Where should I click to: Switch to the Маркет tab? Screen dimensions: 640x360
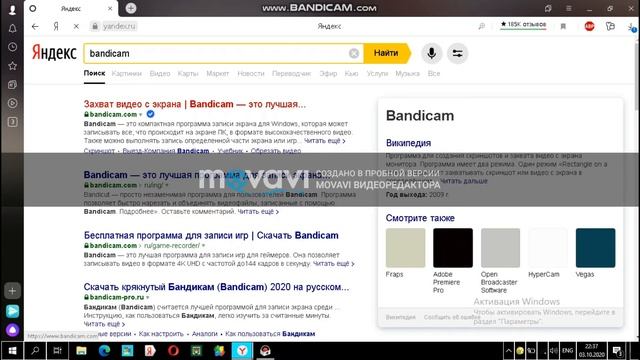(x=218, y=73)
